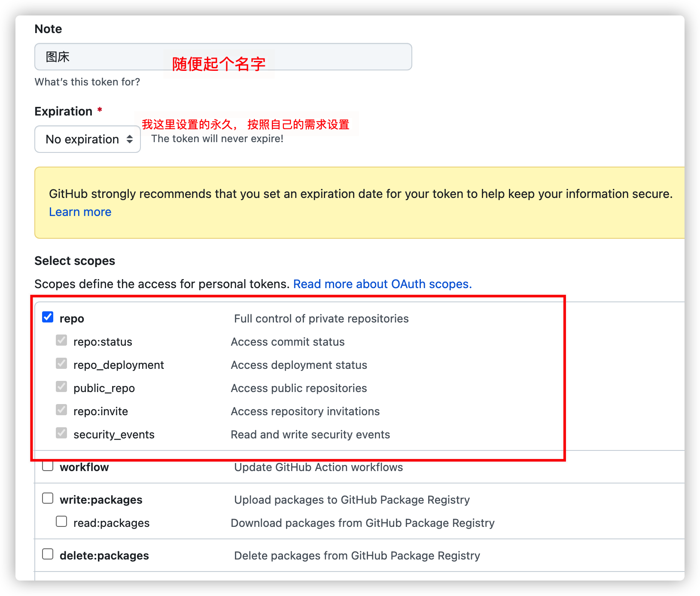Click the read:packages label
700x596 pixels.
pyautogui.click(x=111, y=523)
